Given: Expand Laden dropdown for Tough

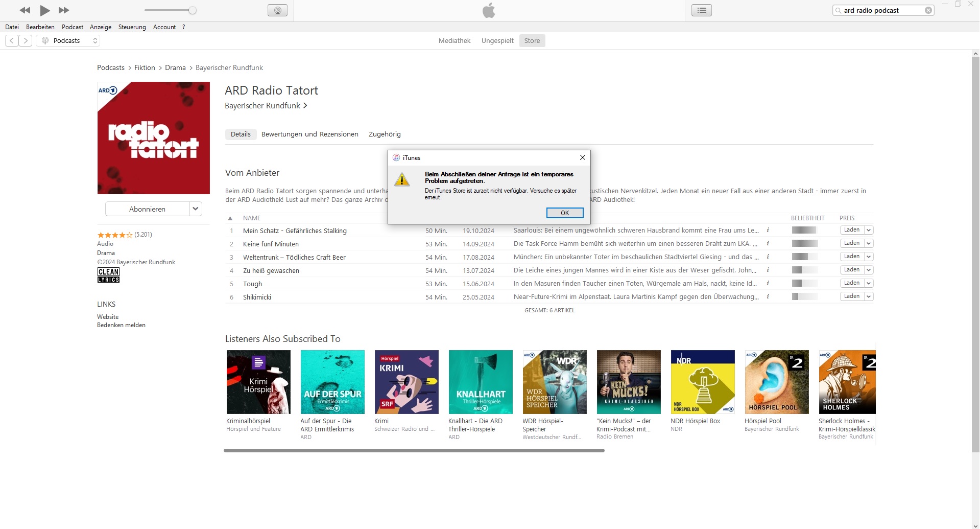Looking at the screenshot, I should pyautogui.click(x=868, y=283).
